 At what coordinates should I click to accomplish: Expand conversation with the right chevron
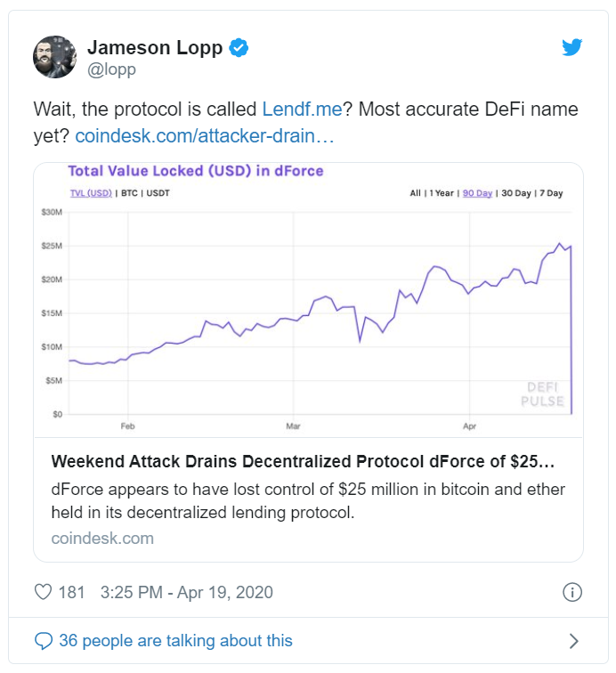tap(573, 641)
